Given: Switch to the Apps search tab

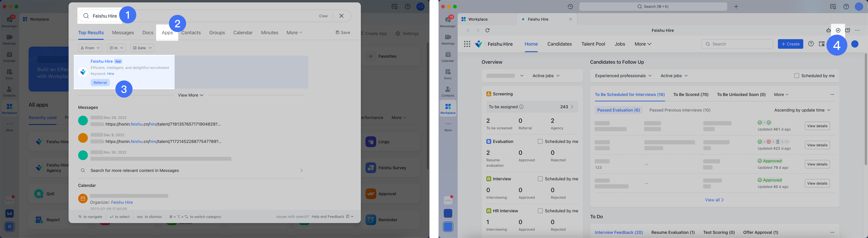Looking at the screenshot, I should (x=167, y=33).
